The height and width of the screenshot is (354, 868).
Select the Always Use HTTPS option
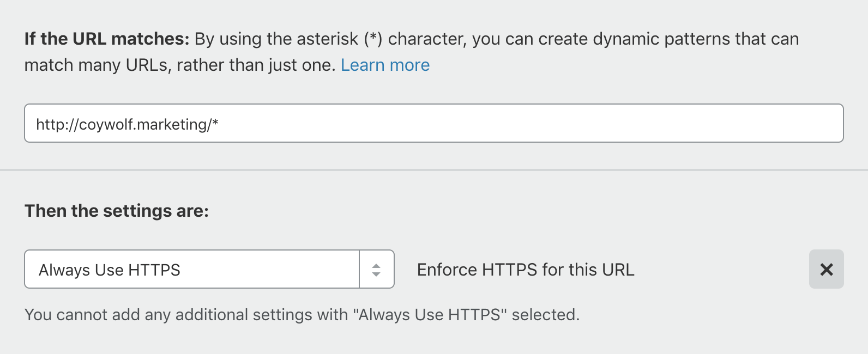click(191, 269)
